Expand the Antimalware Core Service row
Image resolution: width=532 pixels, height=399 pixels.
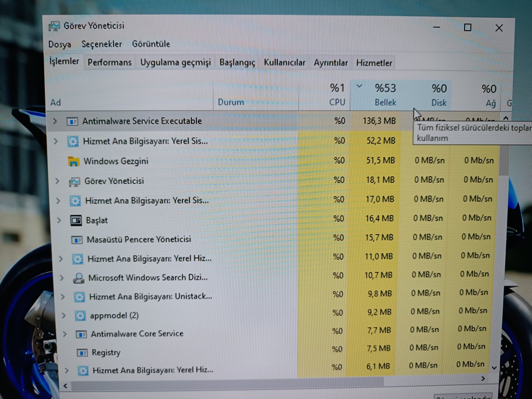coord(65,334)
